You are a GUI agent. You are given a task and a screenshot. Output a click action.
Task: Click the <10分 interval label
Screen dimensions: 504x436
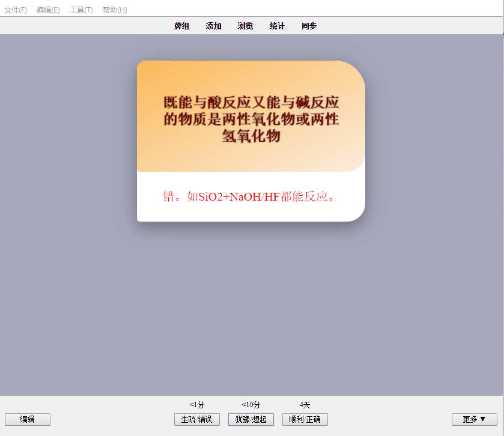click(x=250, y=405)
